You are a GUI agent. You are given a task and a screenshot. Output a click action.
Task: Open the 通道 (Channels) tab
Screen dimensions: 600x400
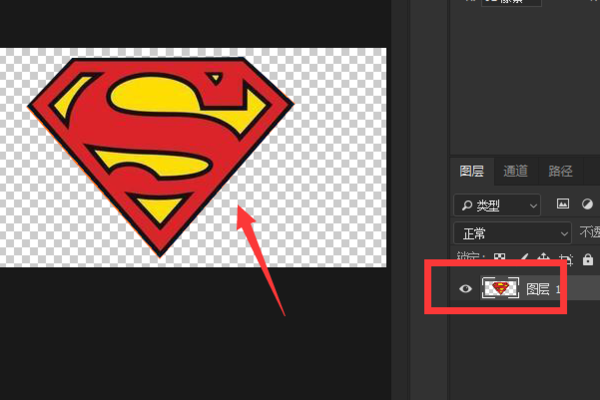[515, 171]
